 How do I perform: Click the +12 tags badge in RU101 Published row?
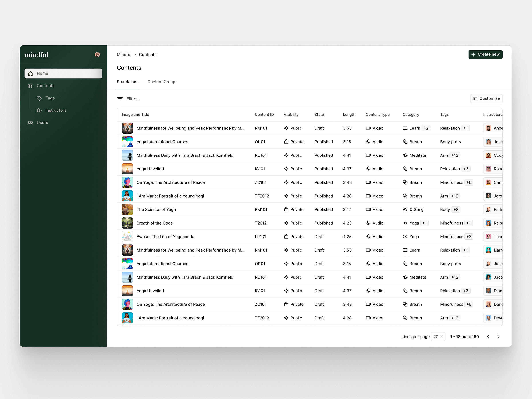click(x=455, y=155)
